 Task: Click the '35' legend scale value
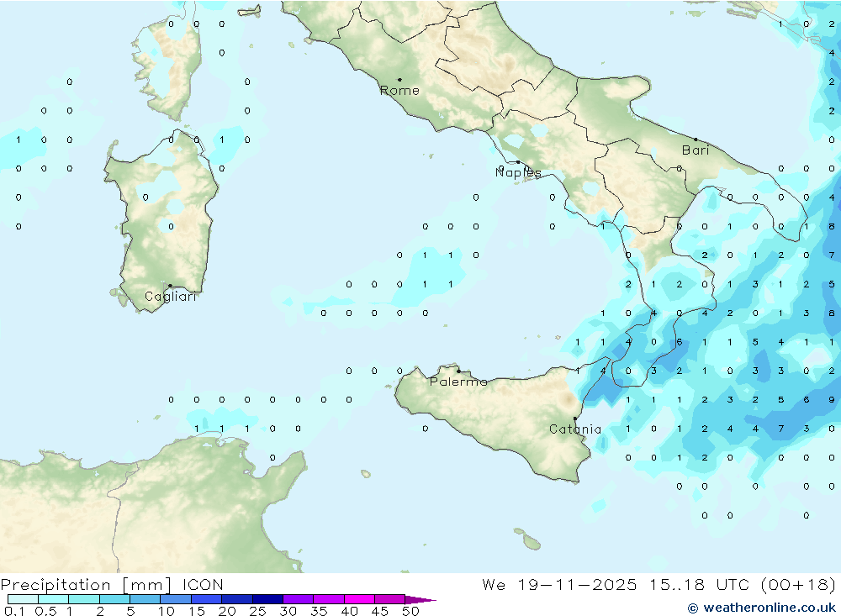319,611
